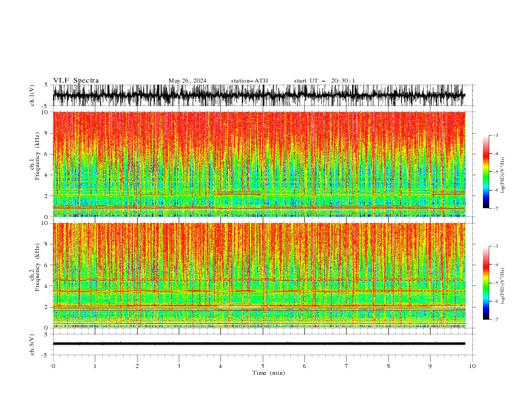
Task: Click the "ch.3(V)" waveform axis label
Action: (x=32, y=345)
